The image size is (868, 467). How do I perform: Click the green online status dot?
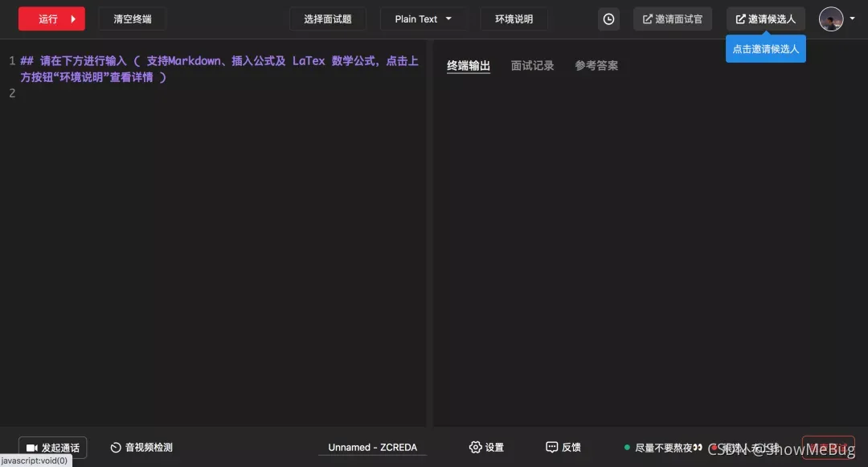click(627, 447)
